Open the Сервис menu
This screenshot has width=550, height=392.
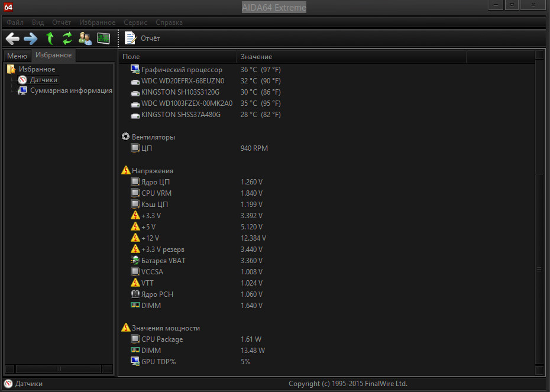pyautogui.click(x=135, y=22)
